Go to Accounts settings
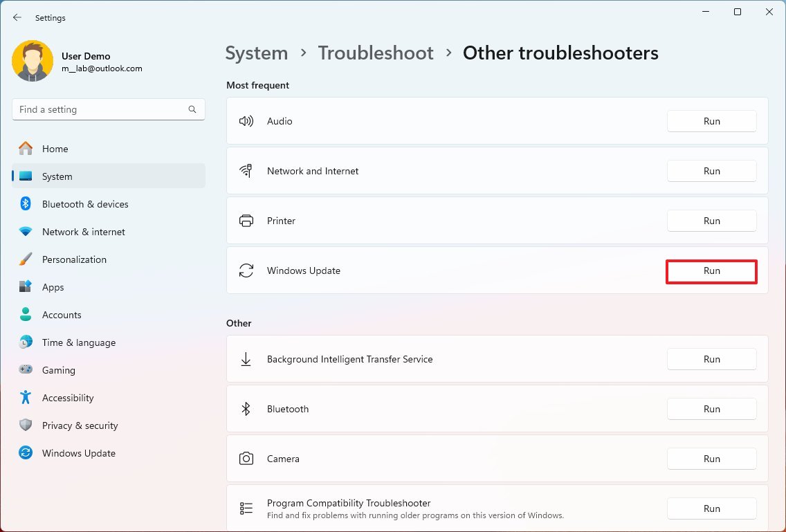 click(x=62, y=315)
